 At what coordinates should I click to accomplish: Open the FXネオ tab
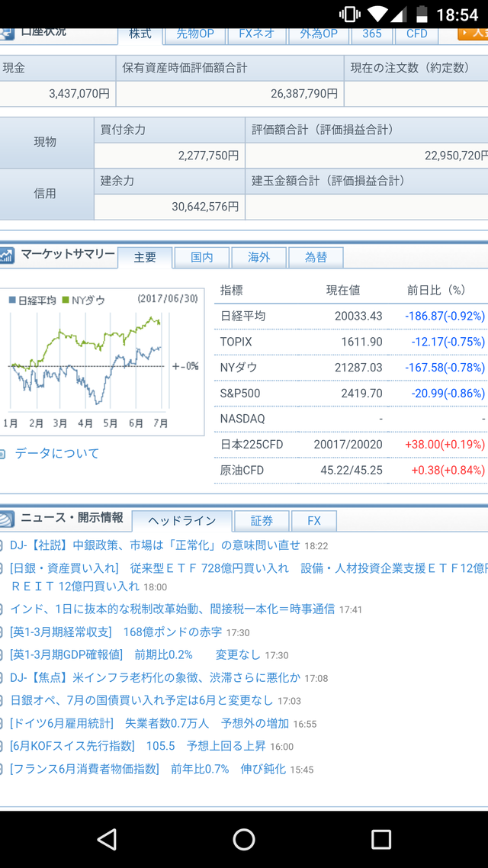(257, 34)
